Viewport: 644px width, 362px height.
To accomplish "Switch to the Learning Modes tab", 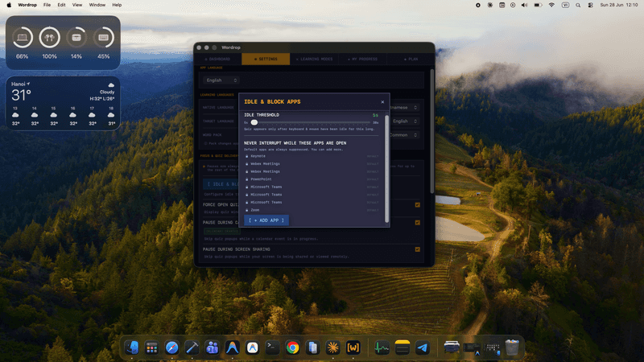I will point(314,59).
